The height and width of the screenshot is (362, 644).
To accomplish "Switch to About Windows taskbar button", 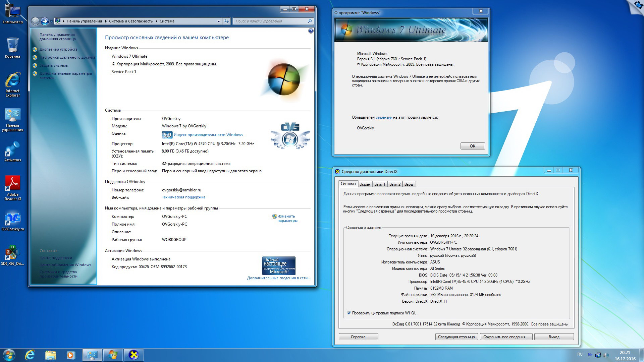I will click(x=113, y=355).
